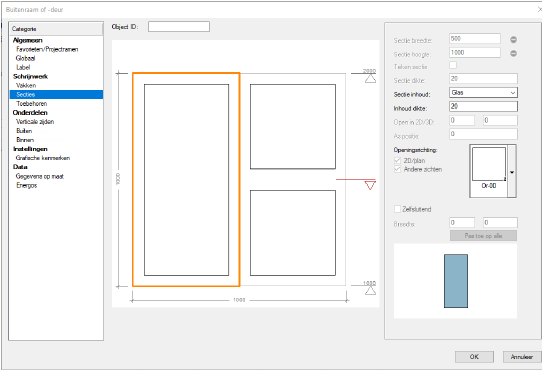Toggle the Teken sectie checkbox
Screen dimensions: 542x371
click(453, 65)
